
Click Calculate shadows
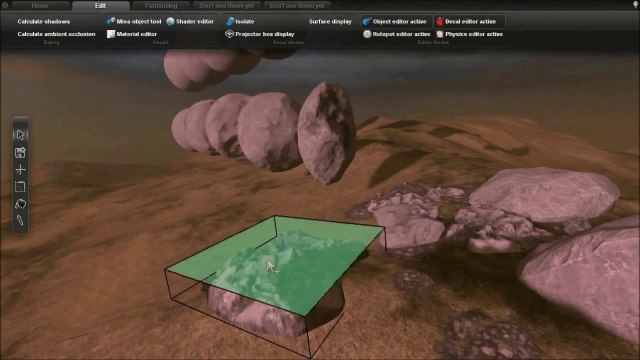44,21
